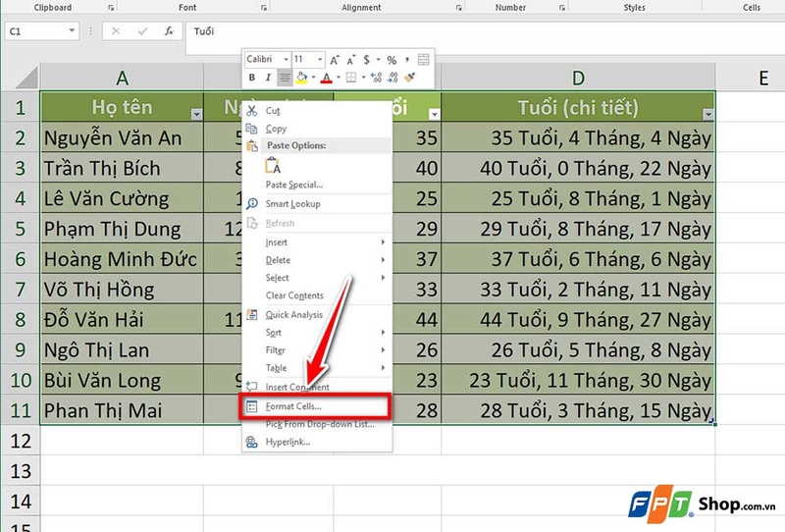
Task: Apply percent style from mini toolbar
Action: tap(392, 60)
